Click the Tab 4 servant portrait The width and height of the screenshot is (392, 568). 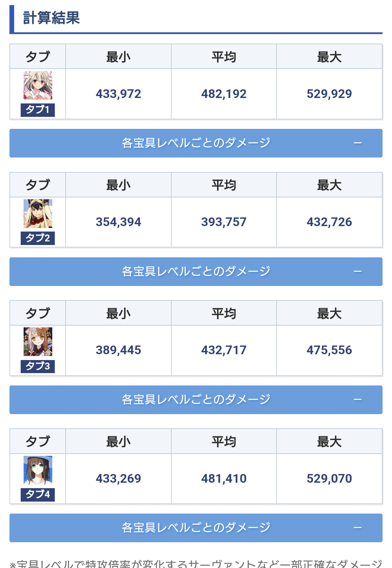(x=38, y=470)
